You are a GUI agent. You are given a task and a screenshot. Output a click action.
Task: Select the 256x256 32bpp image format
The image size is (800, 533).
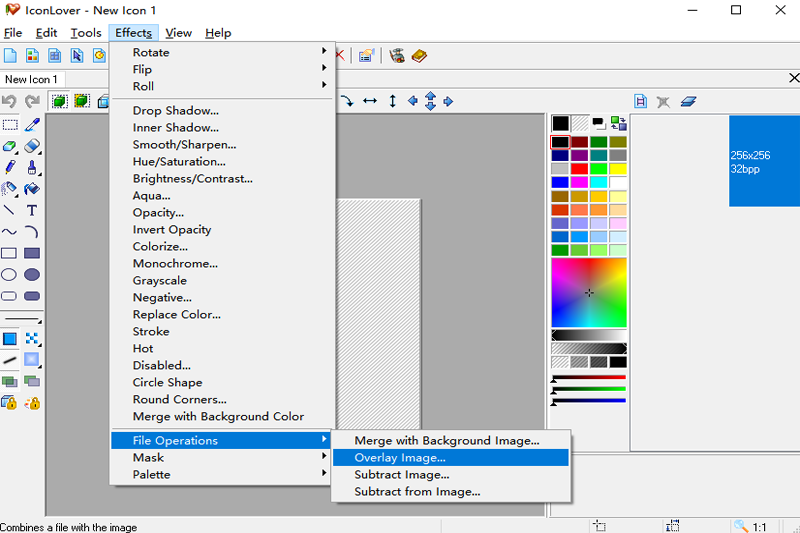point(764,161)
